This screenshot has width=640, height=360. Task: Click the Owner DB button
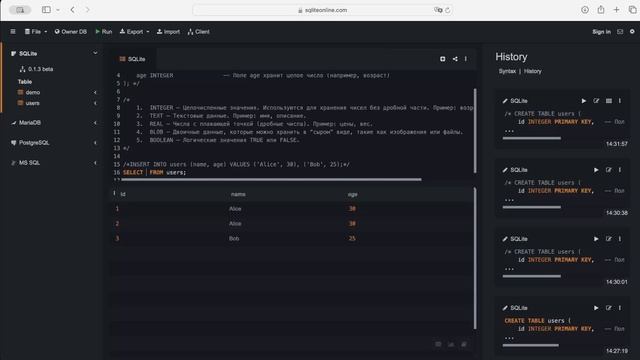click(x=71, y=31)
